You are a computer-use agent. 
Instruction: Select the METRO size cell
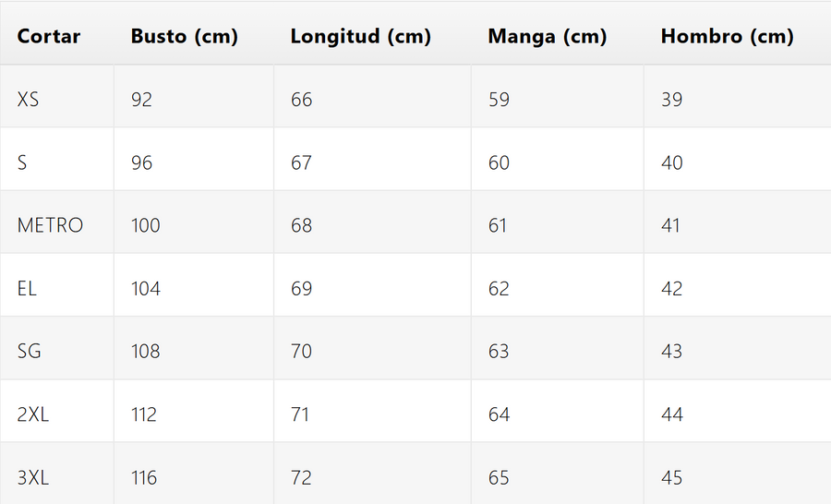click(50, 225)
